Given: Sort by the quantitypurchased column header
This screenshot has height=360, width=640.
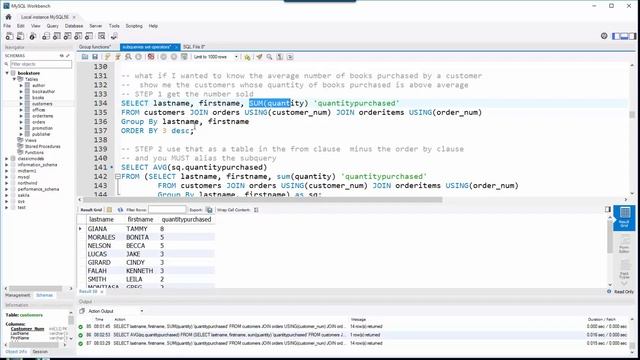Looking at the screenshot, I should click(187, 220).
